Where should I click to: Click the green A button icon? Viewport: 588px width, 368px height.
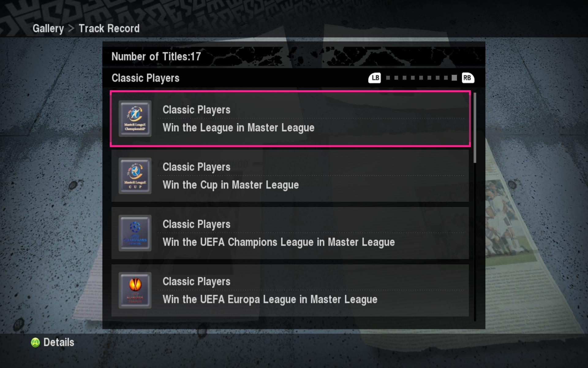36,343
